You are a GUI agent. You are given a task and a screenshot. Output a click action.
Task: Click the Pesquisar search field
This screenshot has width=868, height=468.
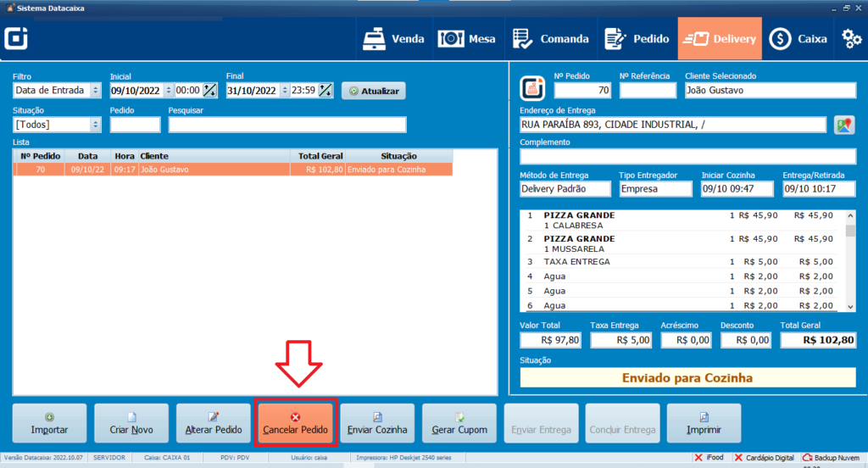[287, 125]
